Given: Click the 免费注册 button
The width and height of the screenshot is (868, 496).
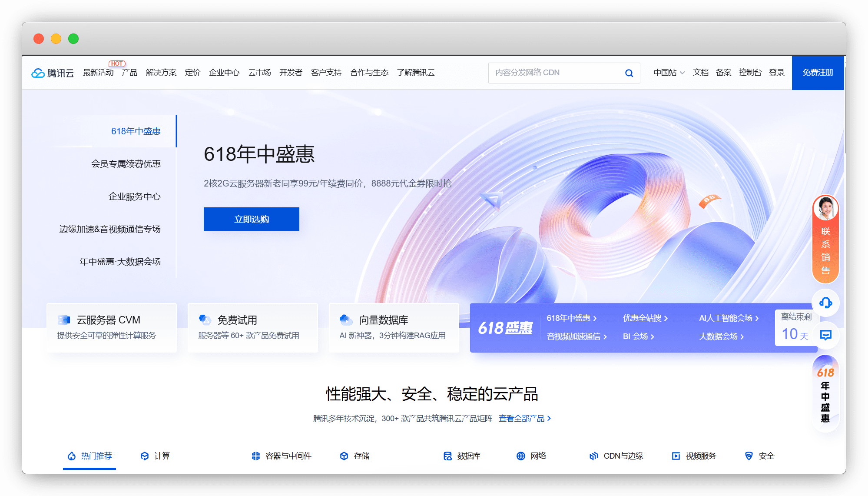Looking at the screenshot, I should click(x=818, y=73).
